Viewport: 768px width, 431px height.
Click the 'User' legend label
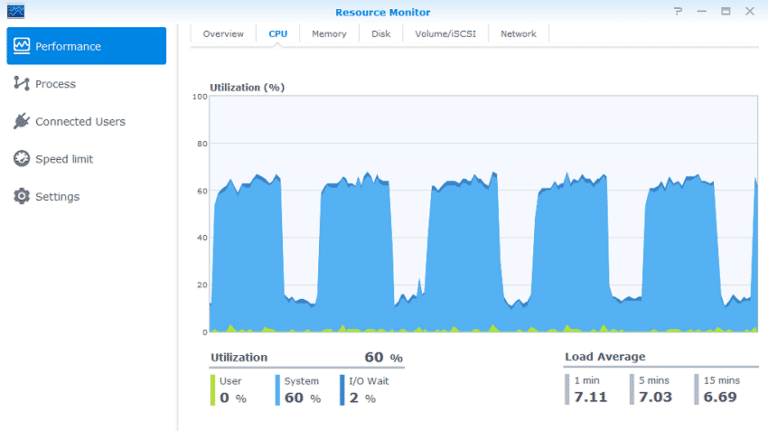230,381
